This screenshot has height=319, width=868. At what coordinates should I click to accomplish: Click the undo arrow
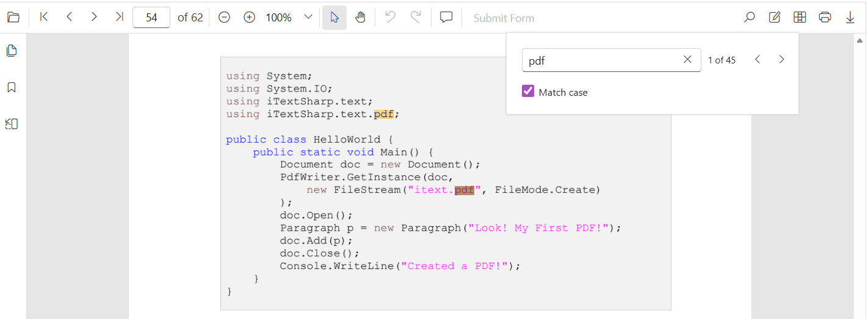(x=391, y=17)
